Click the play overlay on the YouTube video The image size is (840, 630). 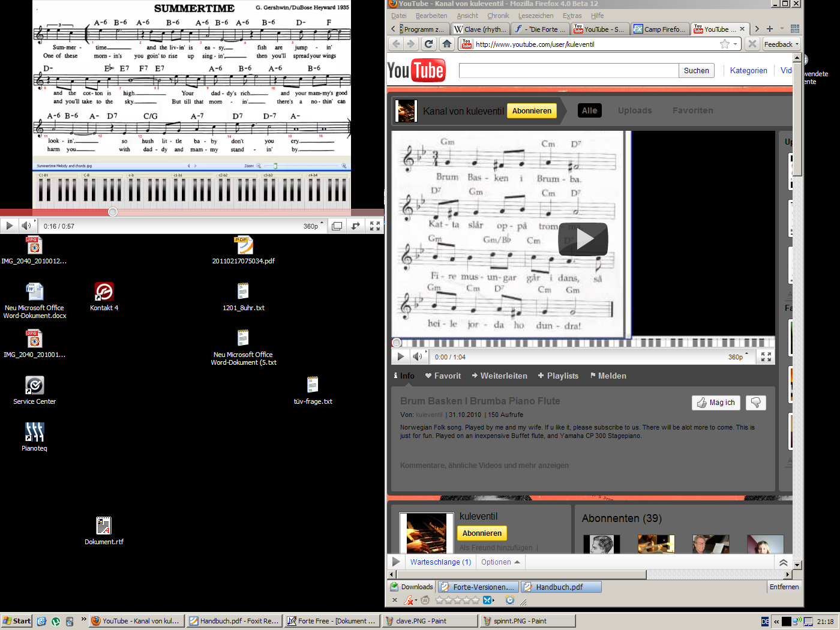coord(583,239)
